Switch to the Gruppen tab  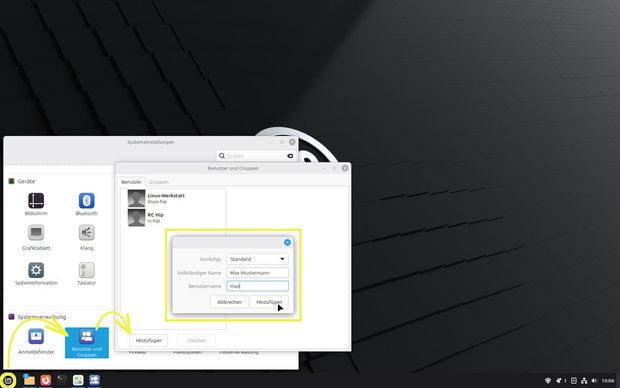tap(159, 182)
